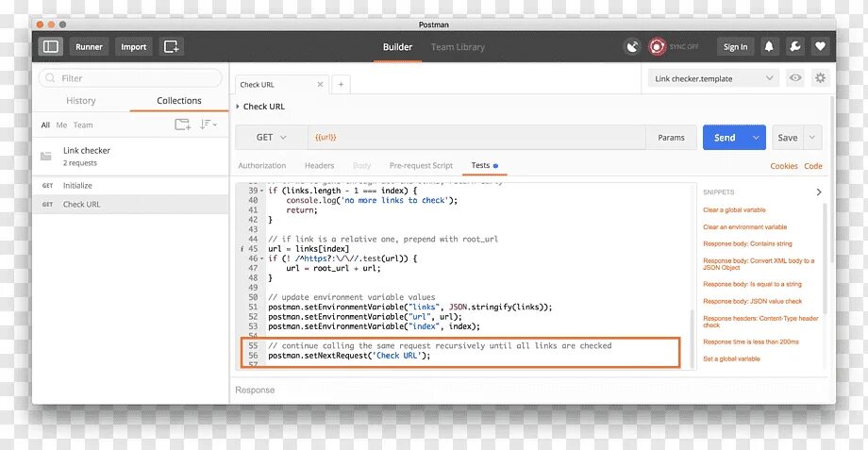
Task: Open the collection sort menu
Action: pyautogui.click(x=209, y=125)
